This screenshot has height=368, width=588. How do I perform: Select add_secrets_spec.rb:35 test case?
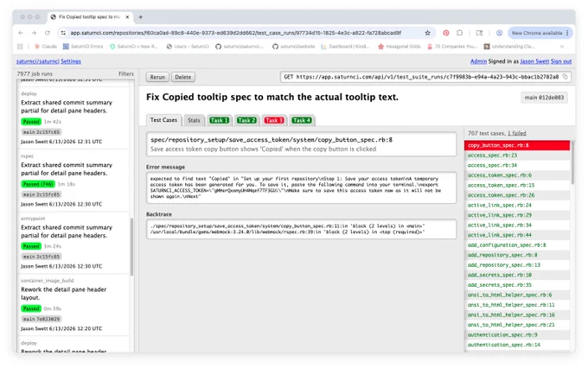(517, 285)
